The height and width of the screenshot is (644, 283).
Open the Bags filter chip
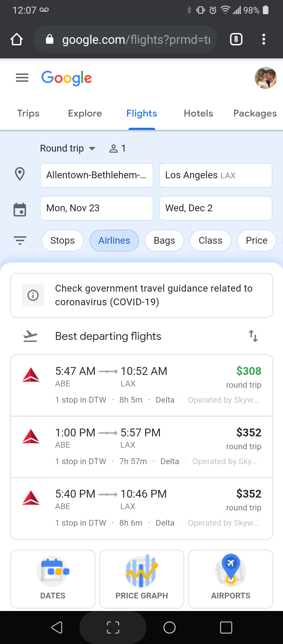164,241
